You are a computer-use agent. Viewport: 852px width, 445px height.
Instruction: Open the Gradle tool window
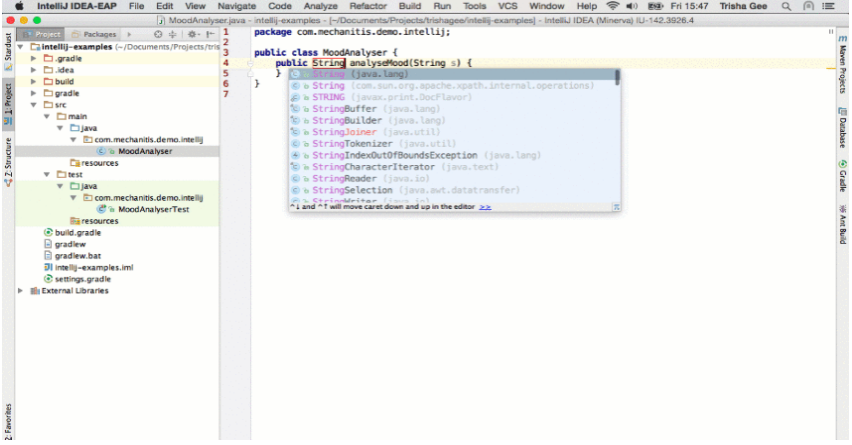[843, 175]
